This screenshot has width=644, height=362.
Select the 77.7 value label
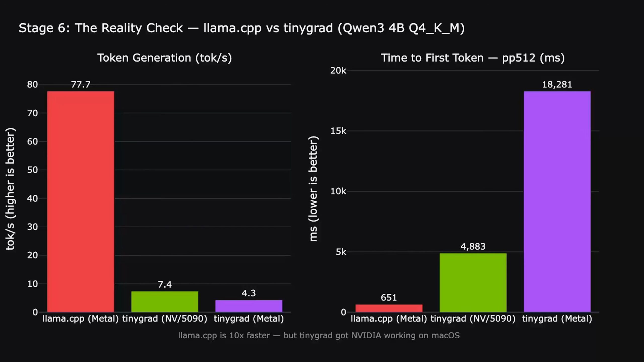(80, 84)
